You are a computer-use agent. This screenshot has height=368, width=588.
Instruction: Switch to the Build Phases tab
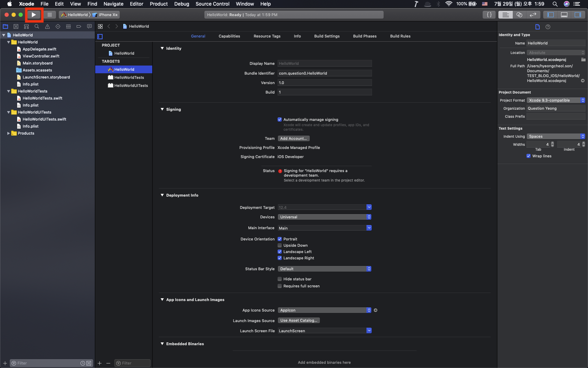click(365, 36)
